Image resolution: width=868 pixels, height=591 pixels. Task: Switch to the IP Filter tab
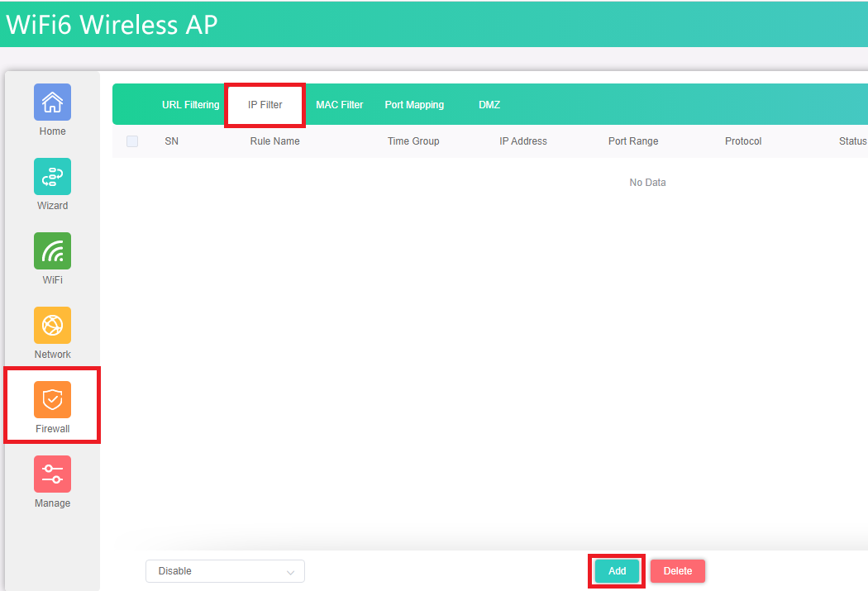[265, 105]
